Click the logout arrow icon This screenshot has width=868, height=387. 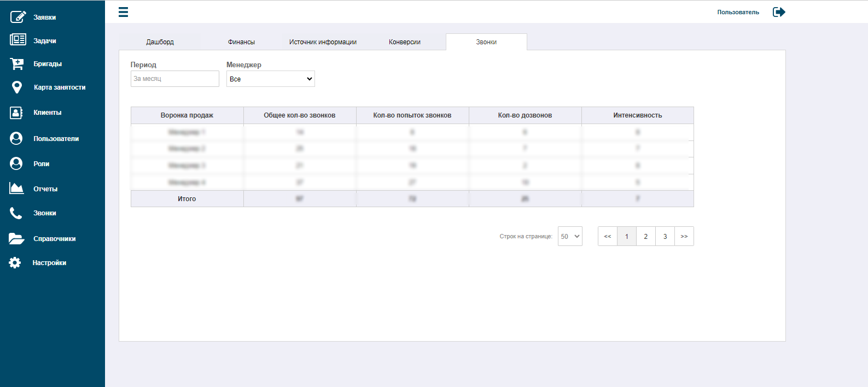click(779, 12)
